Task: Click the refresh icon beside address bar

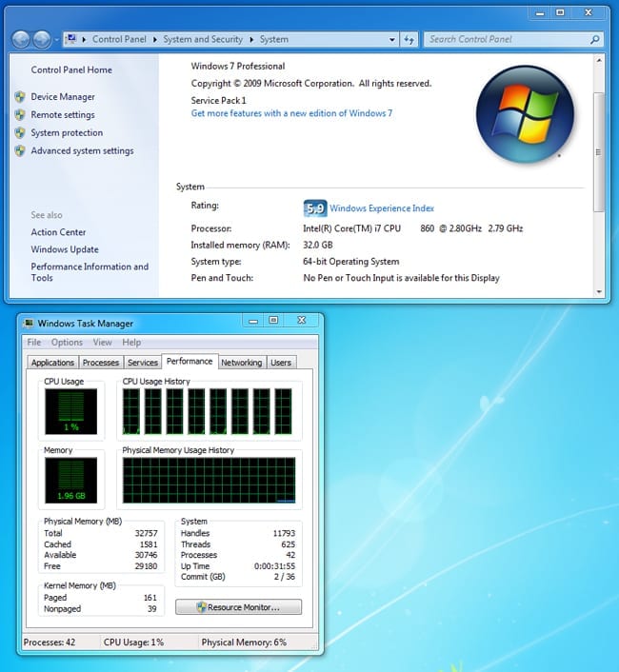Action: coord(409,40)
